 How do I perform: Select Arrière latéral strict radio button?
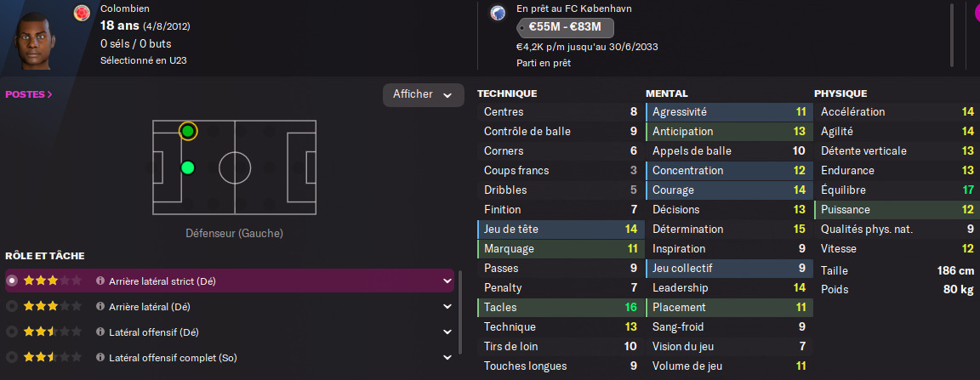(x=11, y=281)
